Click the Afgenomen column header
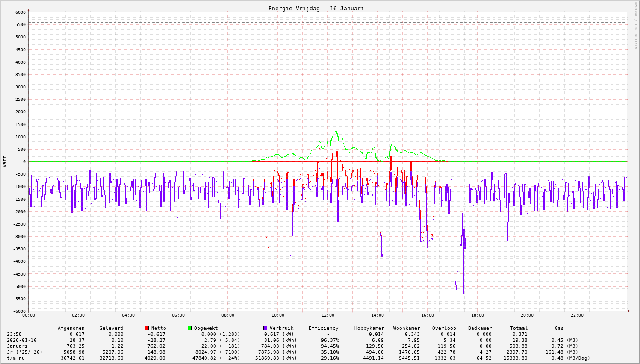The image size is (640, 364). (71, 328)
